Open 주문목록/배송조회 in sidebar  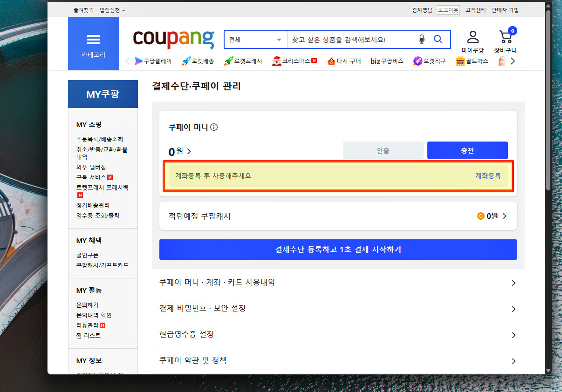100,139
